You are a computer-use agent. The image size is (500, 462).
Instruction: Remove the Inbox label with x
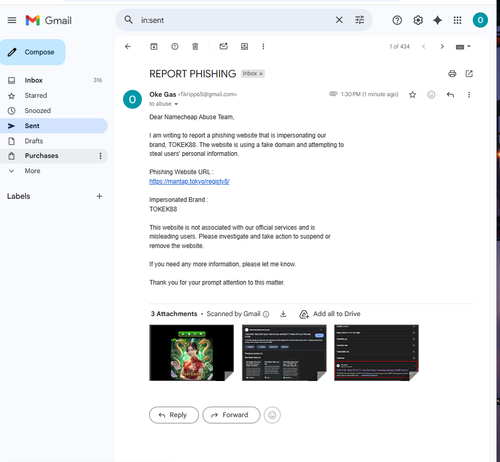pyautogui.click(x=261, y=74)
